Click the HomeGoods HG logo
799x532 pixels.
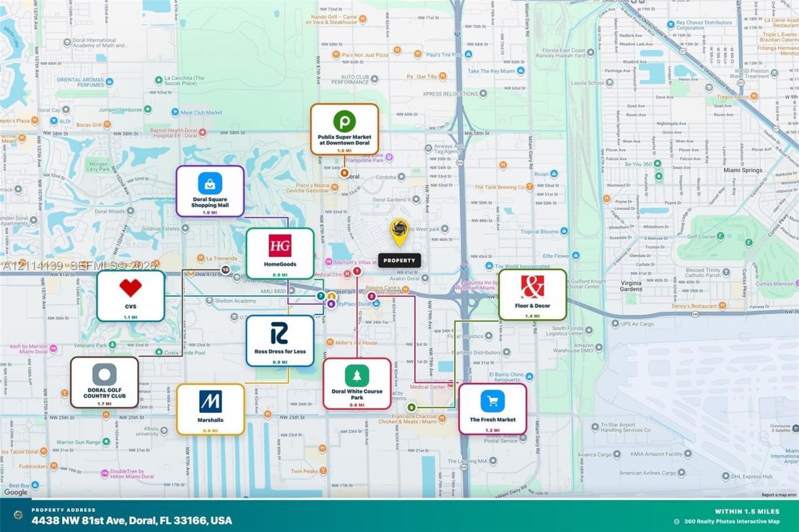point(280,246)
